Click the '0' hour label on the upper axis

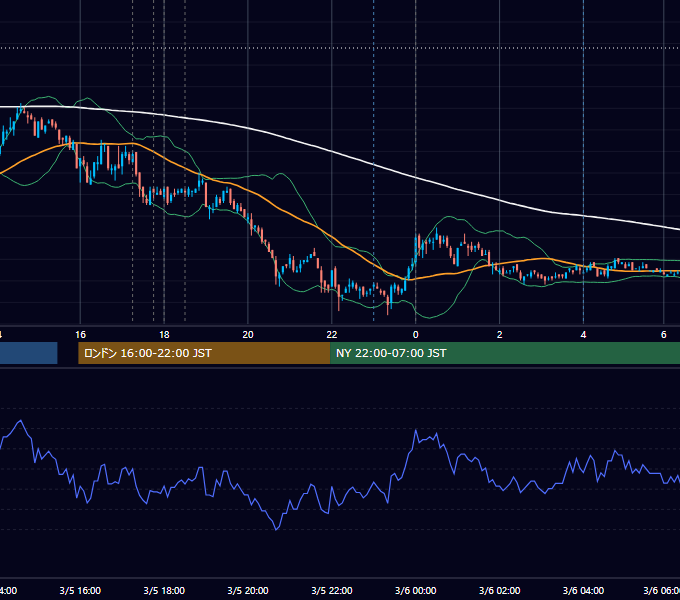click(x=415, y=335)
